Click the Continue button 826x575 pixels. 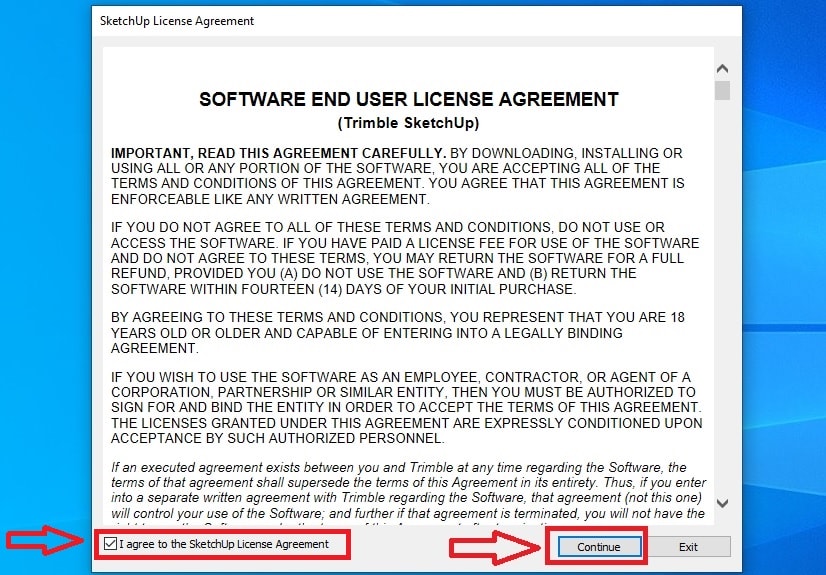pos(599,547)
